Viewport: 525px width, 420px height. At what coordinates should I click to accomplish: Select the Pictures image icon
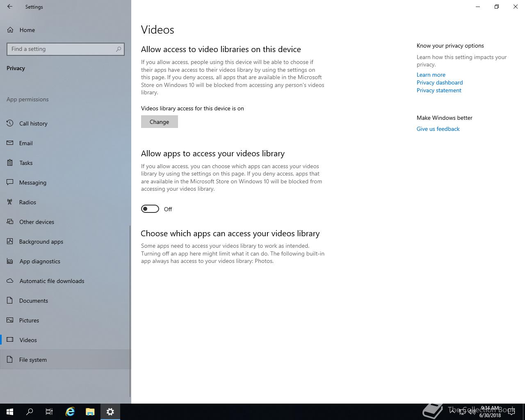click(x=10, y=320)
